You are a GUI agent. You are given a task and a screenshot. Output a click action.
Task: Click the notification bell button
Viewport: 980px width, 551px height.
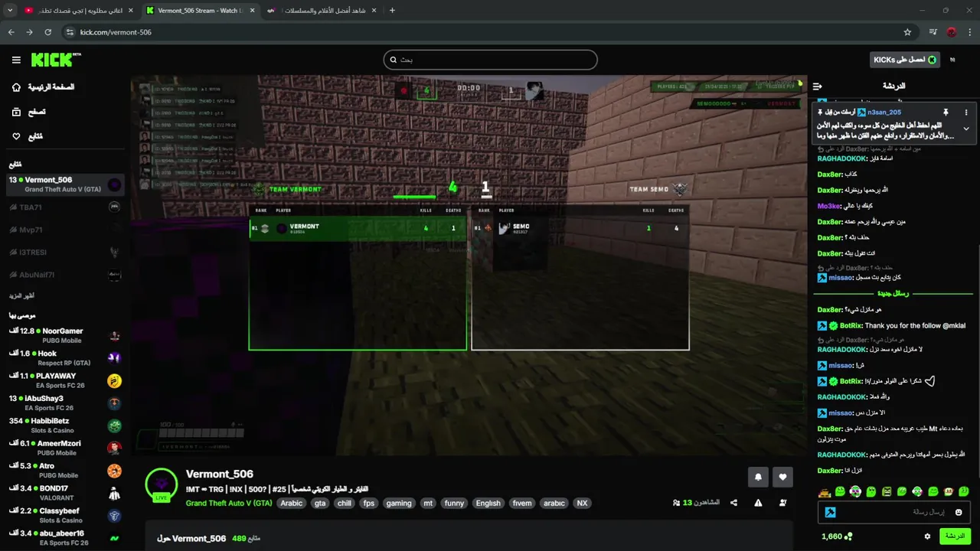click(x=758, y=477)
